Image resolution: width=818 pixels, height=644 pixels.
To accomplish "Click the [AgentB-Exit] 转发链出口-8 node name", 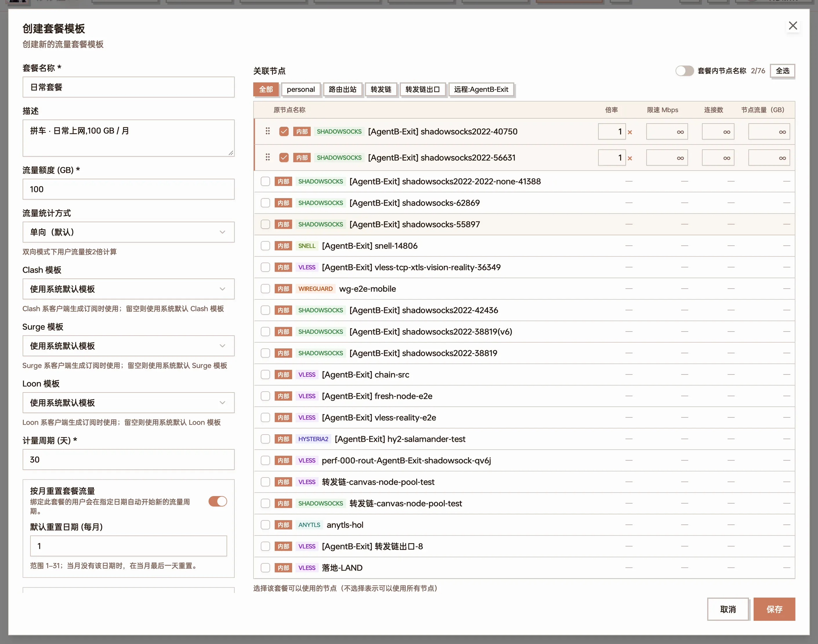I will 372,546.
